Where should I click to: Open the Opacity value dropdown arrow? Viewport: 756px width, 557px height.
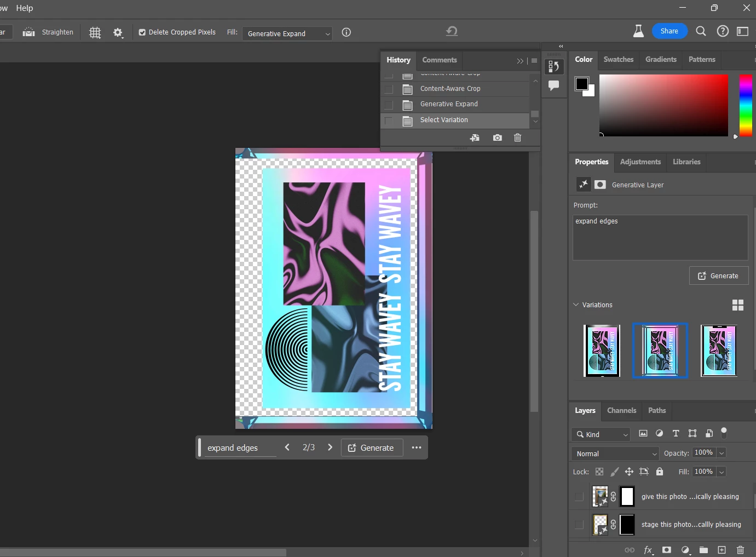click(722, 453)
